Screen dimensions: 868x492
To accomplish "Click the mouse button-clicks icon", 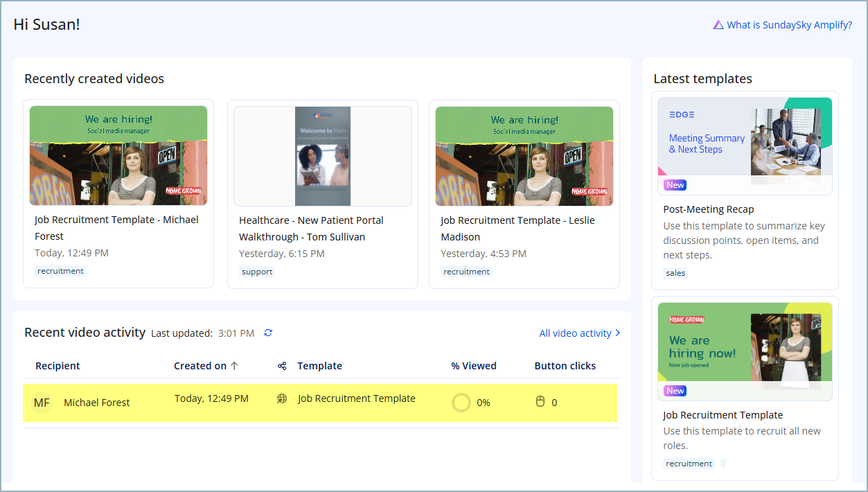I will (x=540, y=402).
